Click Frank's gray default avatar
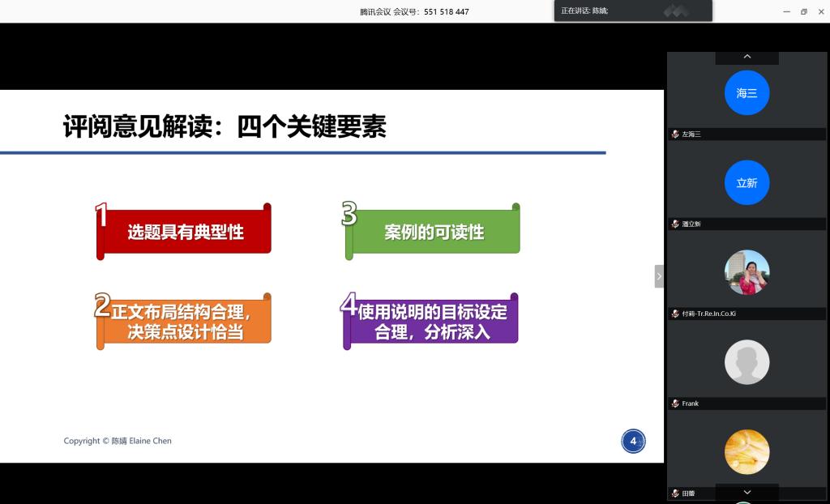 pos(747,361)
